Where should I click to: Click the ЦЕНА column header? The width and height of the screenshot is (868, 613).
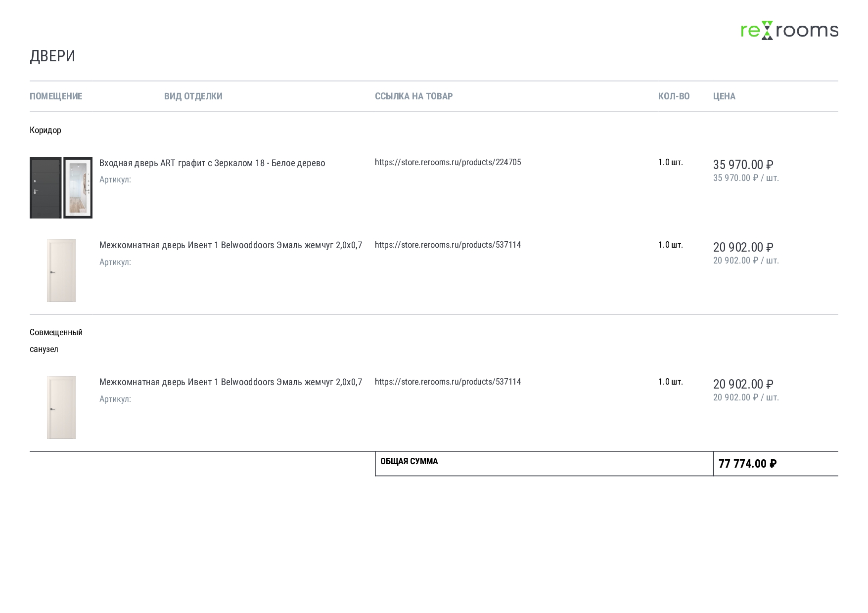[x=724, y=96]
